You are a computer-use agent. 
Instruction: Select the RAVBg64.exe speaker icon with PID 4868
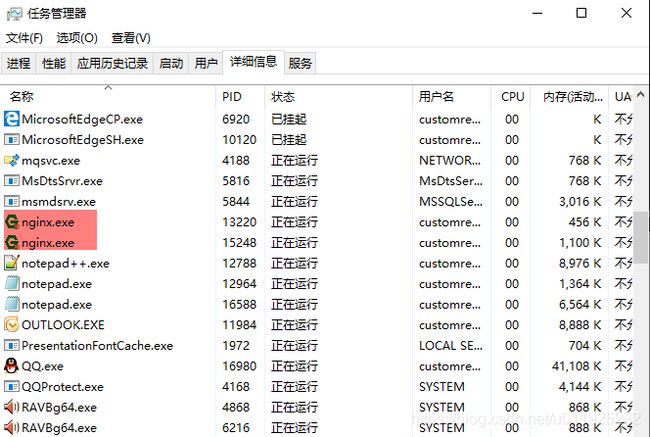coord(11,407)
